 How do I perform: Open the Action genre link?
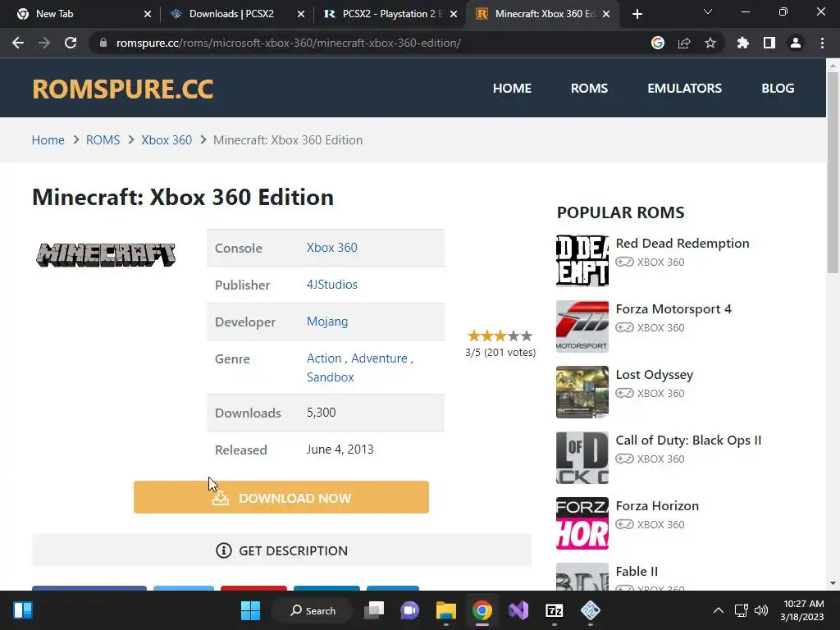323,358
